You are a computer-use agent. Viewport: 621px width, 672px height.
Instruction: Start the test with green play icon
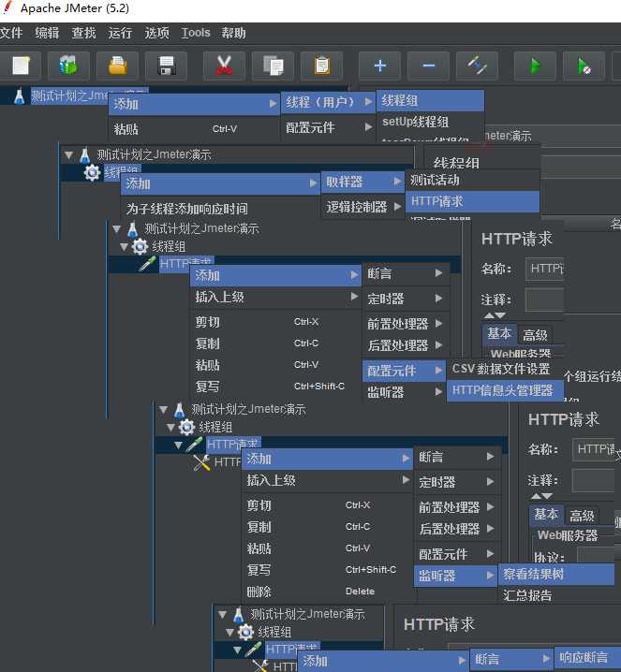(x=535, y=66)
